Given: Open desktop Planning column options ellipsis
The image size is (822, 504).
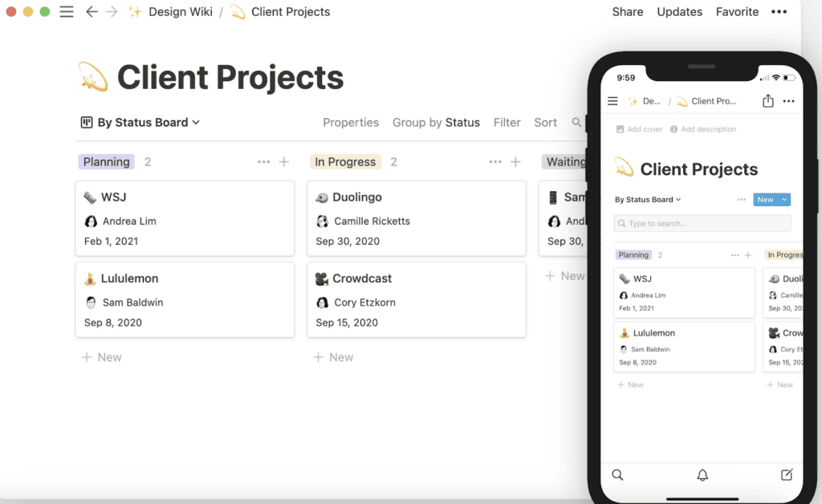Looking at the screenshot, I should (x=263, y=162).
